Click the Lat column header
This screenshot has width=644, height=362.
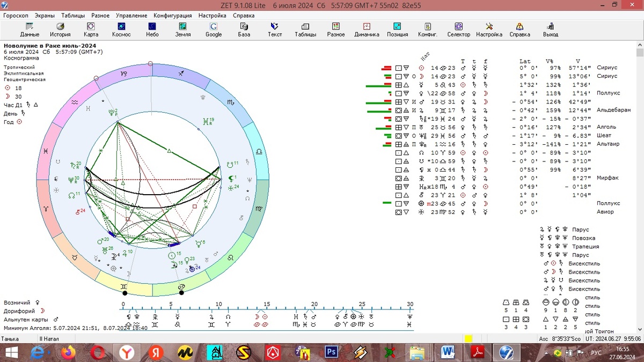[525, 62]
